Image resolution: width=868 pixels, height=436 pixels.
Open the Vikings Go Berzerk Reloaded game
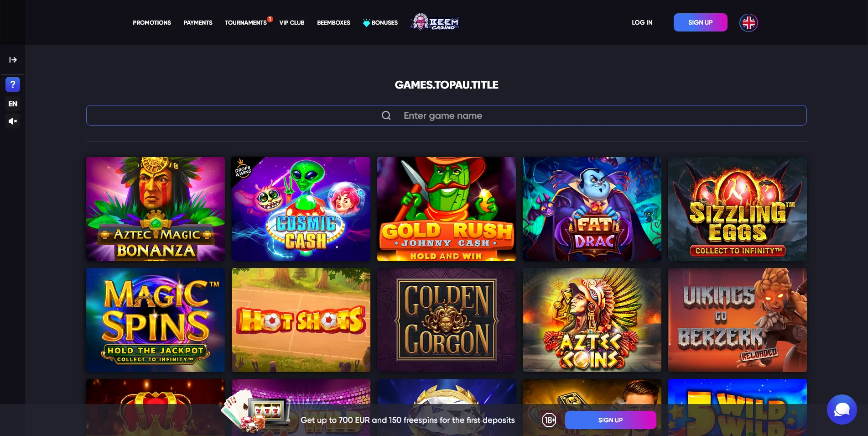coord(738,320)
